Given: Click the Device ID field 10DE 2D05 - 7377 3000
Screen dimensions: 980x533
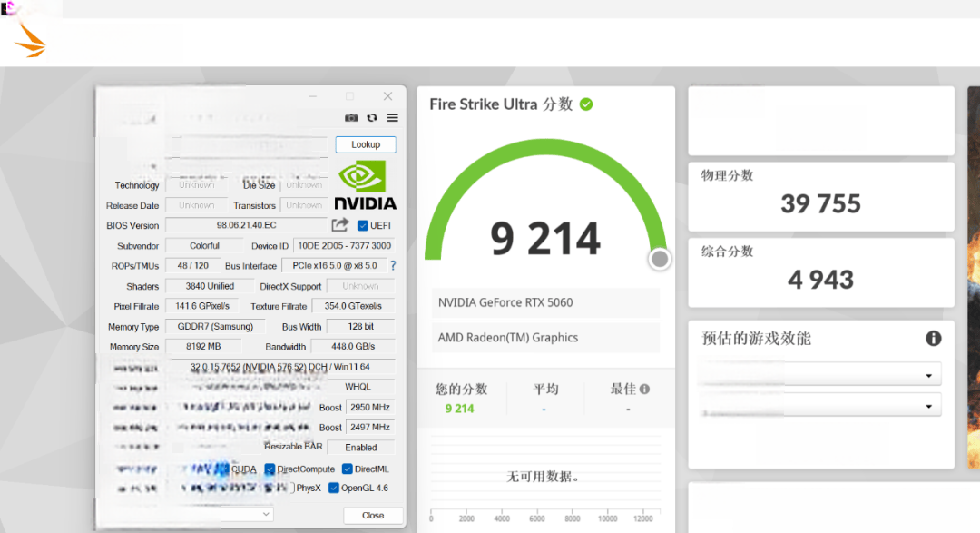Looking at the screenshot, I should click(345, 246).
